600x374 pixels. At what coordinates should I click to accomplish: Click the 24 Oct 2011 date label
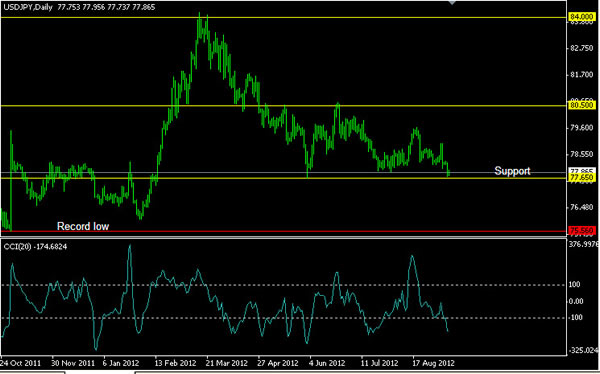tap(20, 363)
